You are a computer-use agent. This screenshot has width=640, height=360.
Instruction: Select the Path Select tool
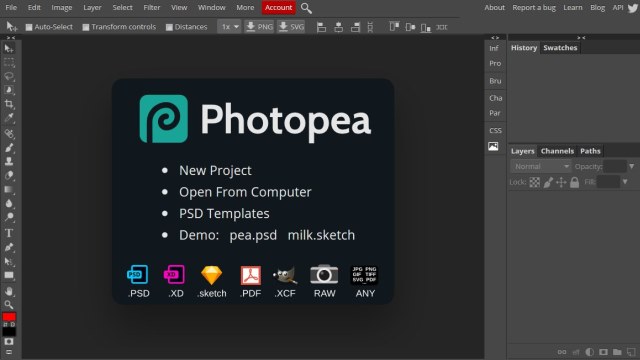(9, 261)
